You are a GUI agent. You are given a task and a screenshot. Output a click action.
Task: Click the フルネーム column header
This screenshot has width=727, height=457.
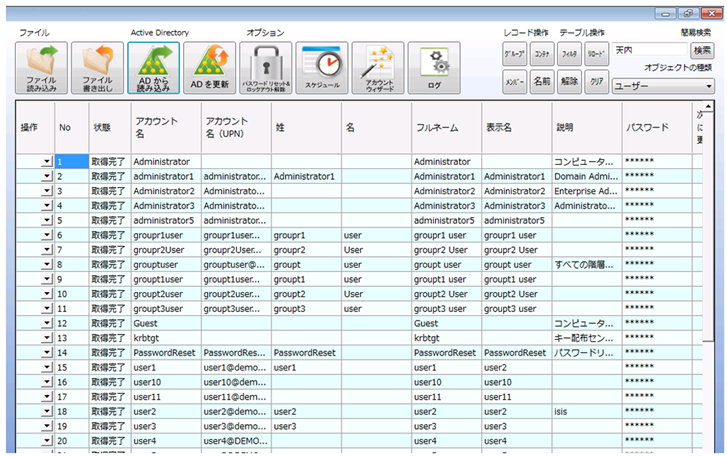click(x=446, y=127)
